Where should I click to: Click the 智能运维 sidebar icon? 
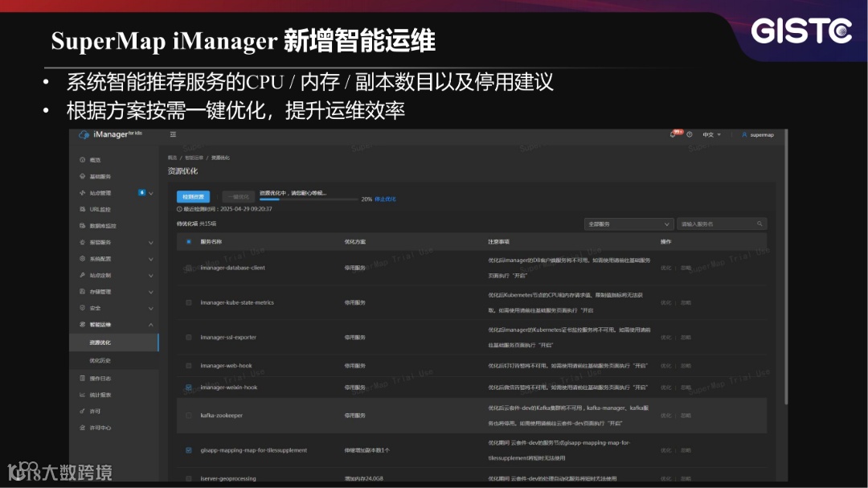coord(83,325)
